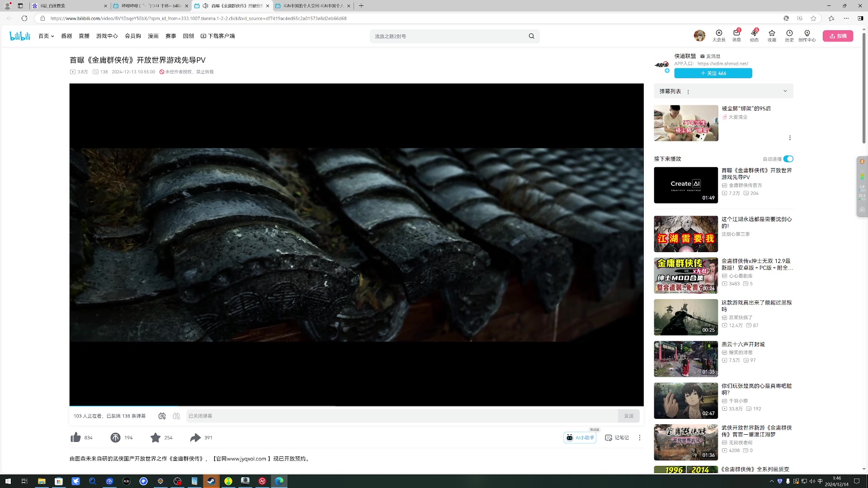Open 会员购 in navigation
The image size is (868, 488).
(133, 36)
